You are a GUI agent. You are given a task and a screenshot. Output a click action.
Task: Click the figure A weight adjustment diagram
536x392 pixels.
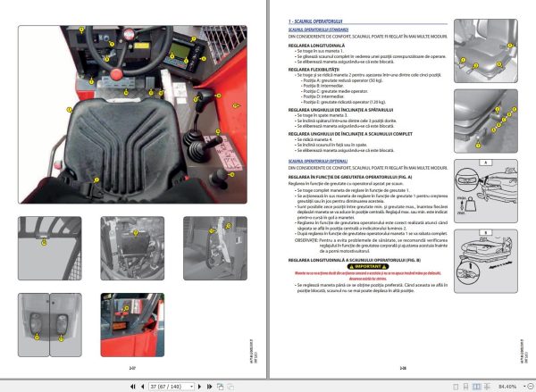coord(486,191)
